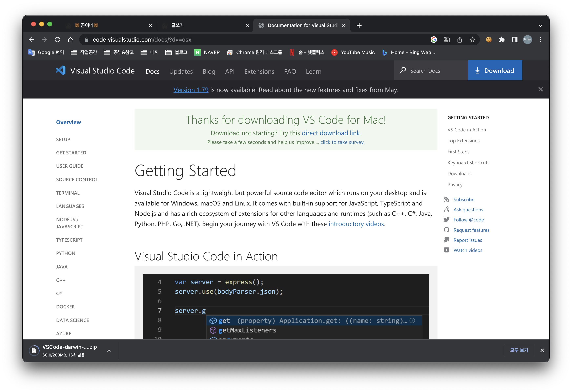This screenshot has height=392, width=572.
Task: Click the Chrome reload page icon
Action: click(x=57, y=40)
